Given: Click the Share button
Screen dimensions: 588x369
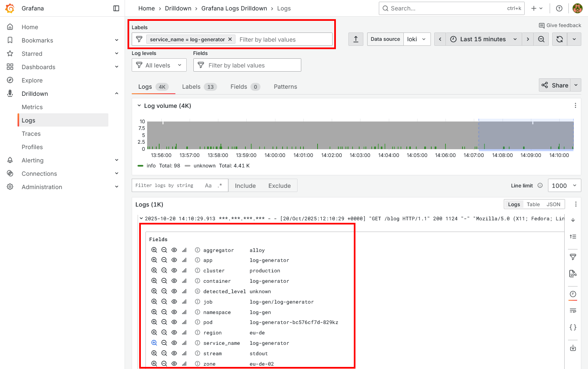Looking at the screenshot, I should coord(555,85).
